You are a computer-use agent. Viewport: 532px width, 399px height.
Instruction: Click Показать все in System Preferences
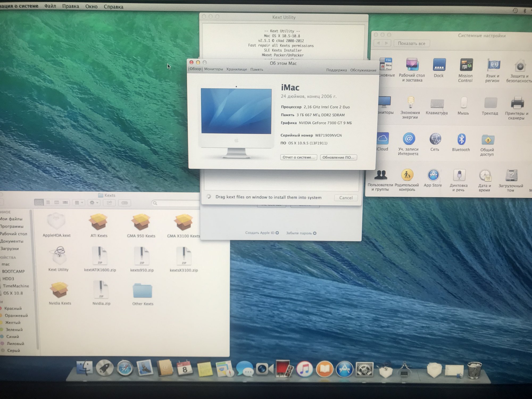(x=412, y=43)
